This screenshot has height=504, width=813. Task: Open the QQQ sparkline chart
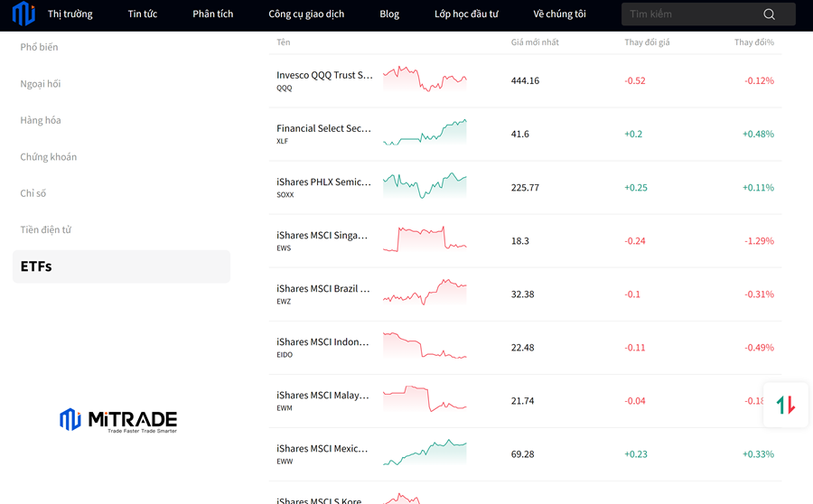pos(425,80)
